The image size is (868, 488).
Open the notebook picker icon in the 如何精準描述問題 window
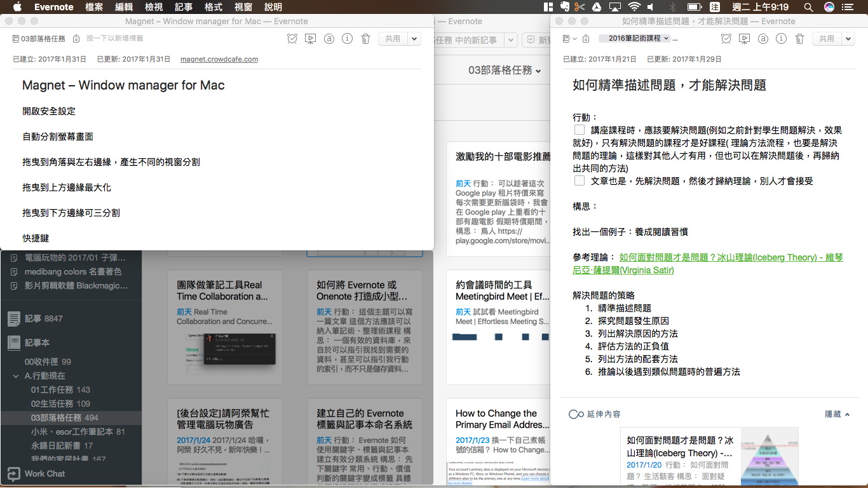pyautogui.click(x=569, y=39)
